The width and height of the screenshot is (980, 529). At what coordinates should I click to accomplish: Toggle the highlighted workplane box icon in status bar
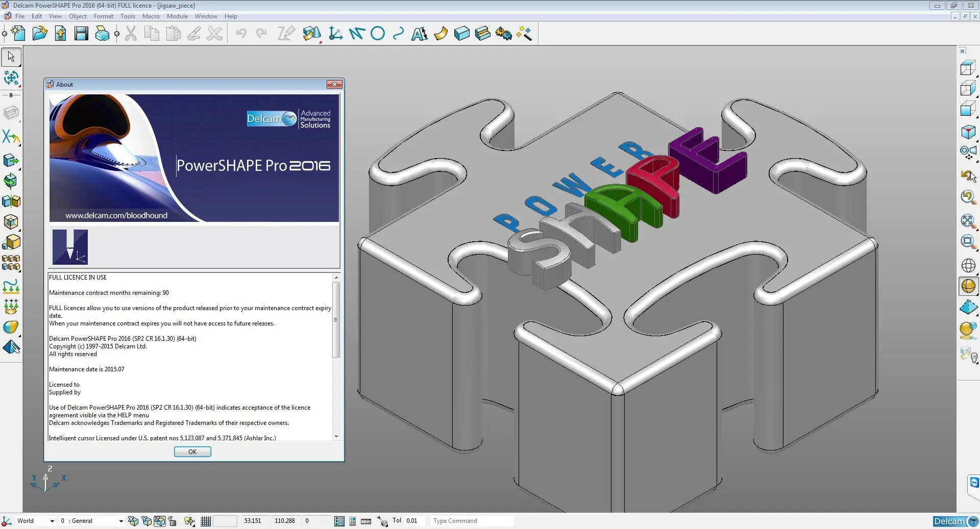point(160,521)
